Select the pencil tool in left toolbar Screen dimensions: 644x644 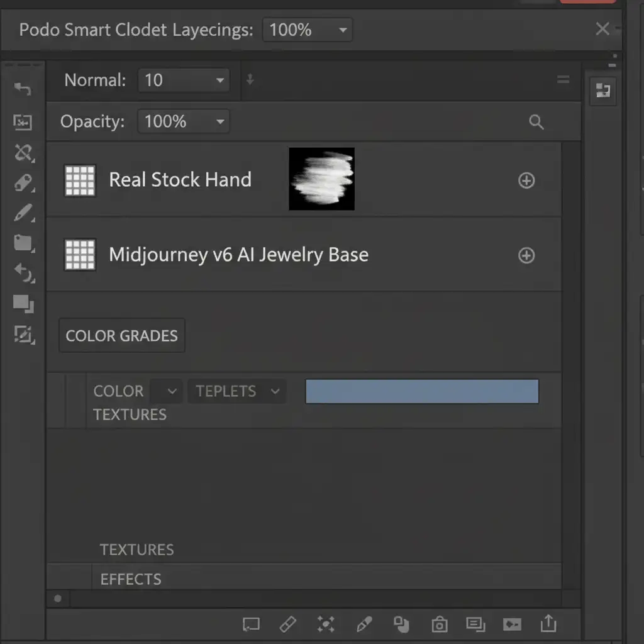coord(23,213)
